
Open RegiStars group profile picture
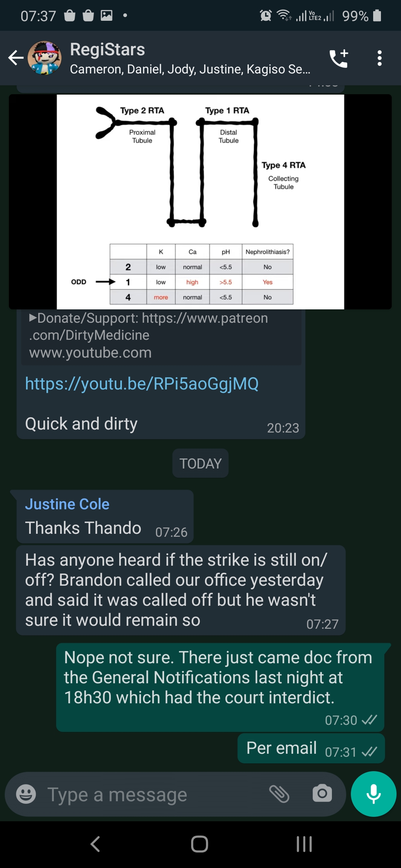point(45,58)
